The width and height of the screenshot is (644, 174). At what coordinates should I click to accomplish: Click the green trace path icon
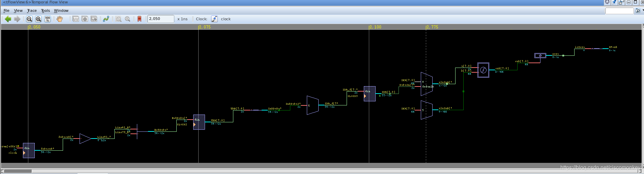(x=106, y=19)
